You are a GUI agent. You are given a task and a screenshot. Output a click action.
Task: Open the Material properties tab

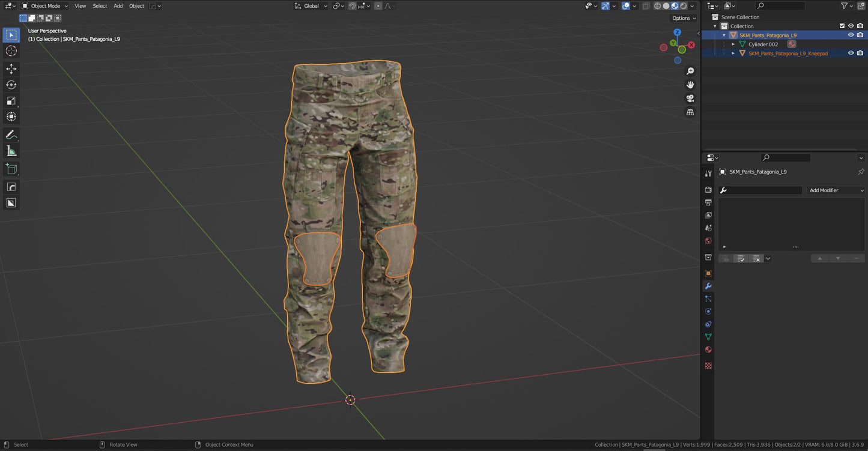tap(708, 350)
